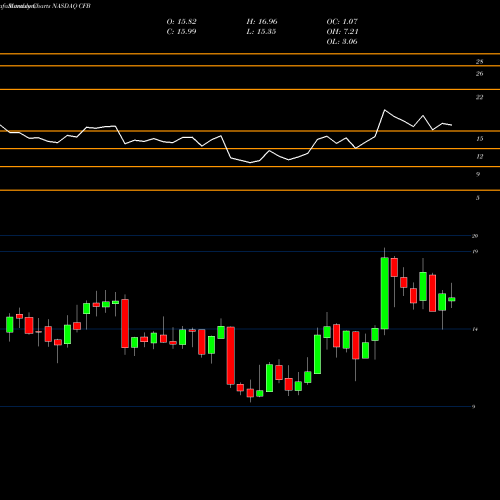Click axis label "26" in the indicator panel

click(x=479, y=74)
